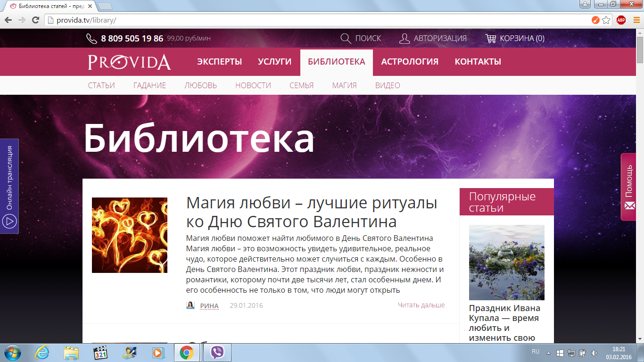This screenshot has width=644, height=362.
Task: Click the Chrome taskbar icon
Action: pyautogui.click(x=186, y=353)
